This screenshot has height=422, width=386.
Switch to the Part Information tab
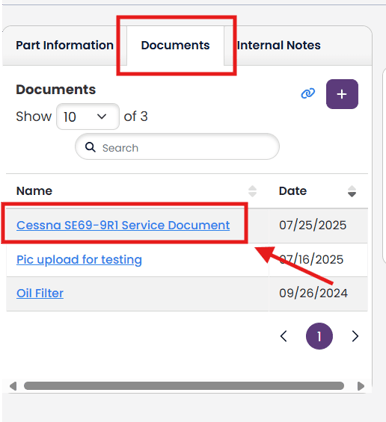[x=65, y=45]
